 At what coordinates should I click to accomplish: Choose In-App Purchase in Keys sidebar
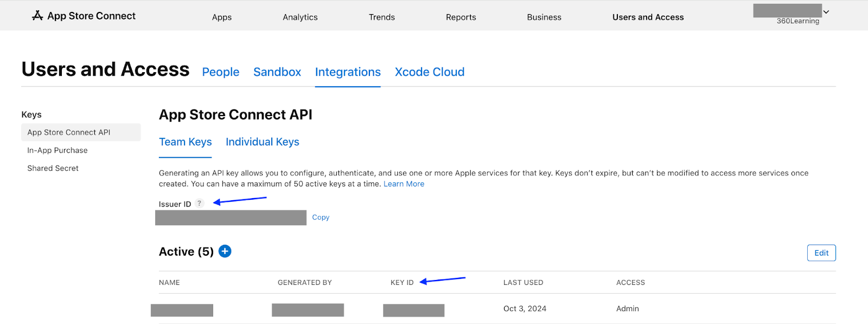[58, 150]
